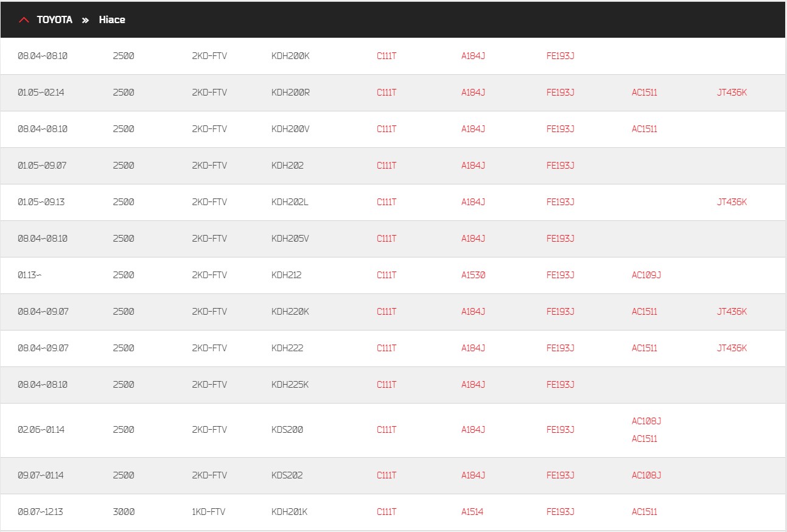Viewport: 787px width, 532px height.
Task: Open the A1514 part link for KDH201K
Action: point(472,512)
